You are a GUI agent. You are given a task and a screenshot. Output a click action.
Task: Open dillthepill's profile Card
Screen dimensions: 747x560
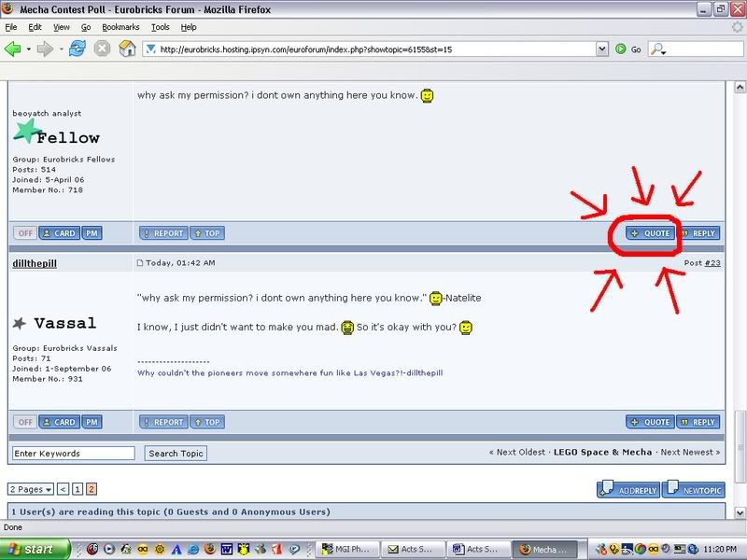click(x=59, y=422)
